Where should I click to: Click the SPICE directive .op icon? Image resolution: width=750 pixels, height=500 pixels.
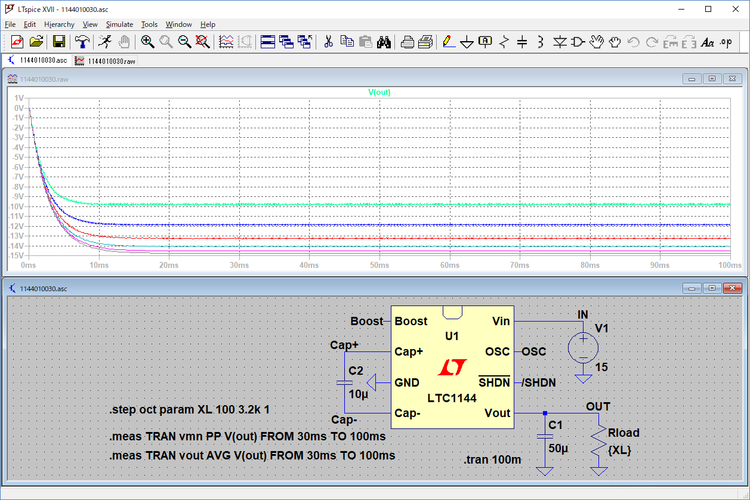(725, 42)
